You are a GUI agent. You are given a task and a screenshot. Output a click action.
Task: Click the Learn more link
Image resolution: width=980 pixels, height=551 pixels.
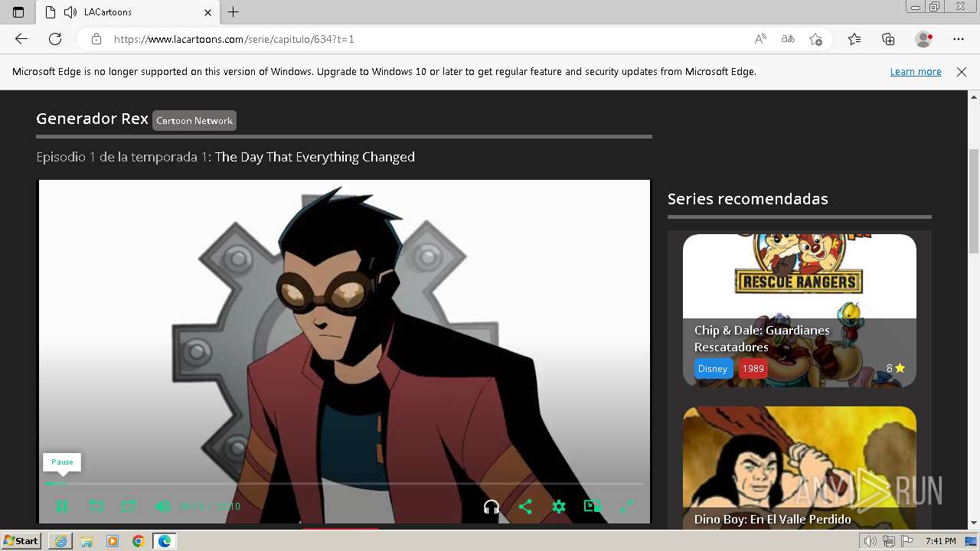(916, 71)
